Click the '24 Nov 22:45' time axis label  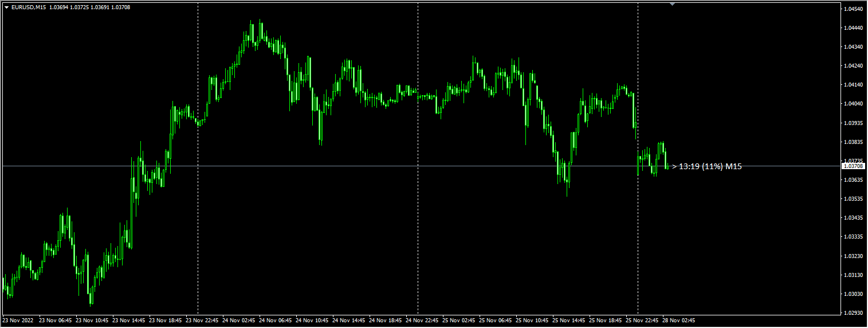(x=422, y=321)
